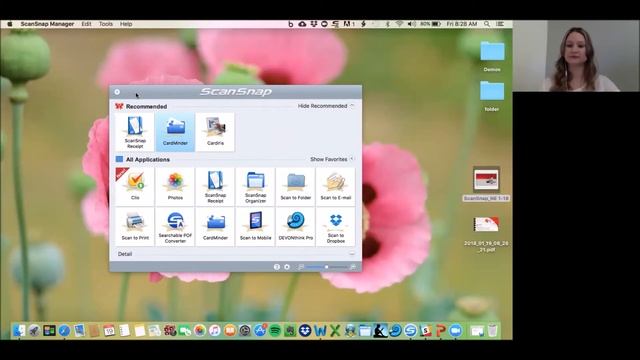The width and height of the screenshot is (640, 360).
Task: Select the ScanSnap image file on desktop
Action: click(486, 184)
